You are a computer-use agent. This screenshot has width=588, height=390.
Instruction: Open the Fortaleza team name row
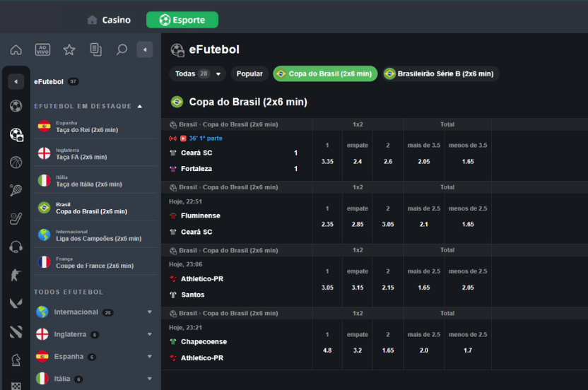coord(196,169)
